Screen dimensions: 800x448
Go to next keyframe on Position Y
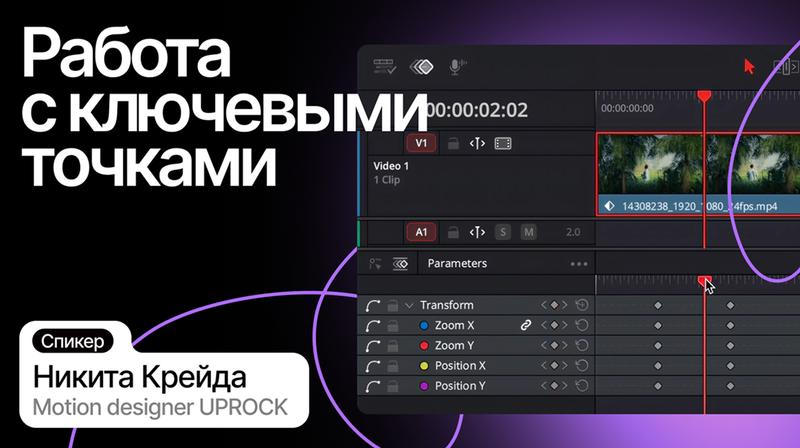[x=565, y=386]
